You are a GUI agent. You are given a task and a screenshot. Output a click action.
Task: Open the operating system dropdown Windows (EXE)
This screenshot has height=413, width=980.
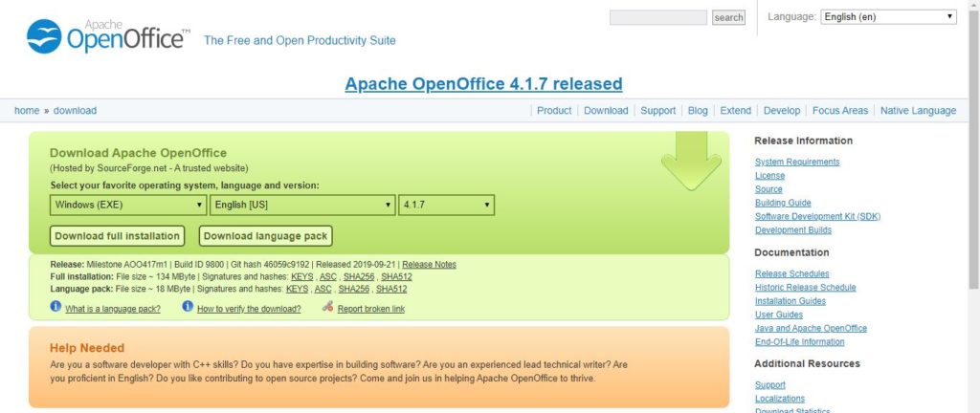pyautogui.click(x=128, y=205)
